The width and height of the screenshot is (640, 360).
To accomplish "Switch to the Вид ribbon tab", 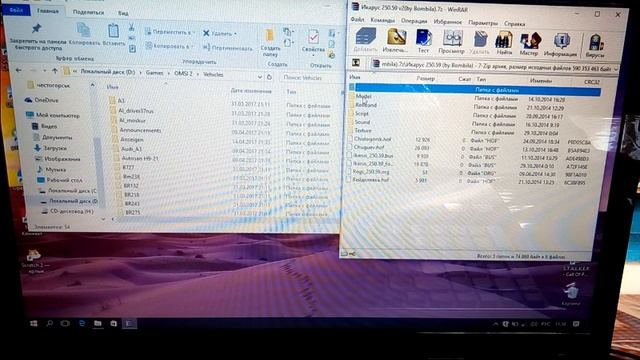I will pyautogui.click(x=123, y=13).
